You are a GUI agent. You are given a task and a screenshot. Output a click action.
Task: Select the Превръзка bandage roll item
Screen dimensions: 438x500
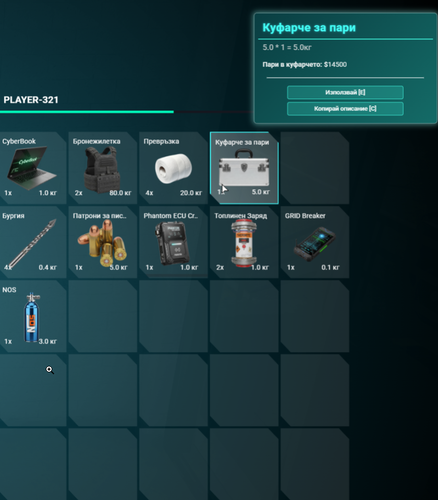click(x=173, y=168)
